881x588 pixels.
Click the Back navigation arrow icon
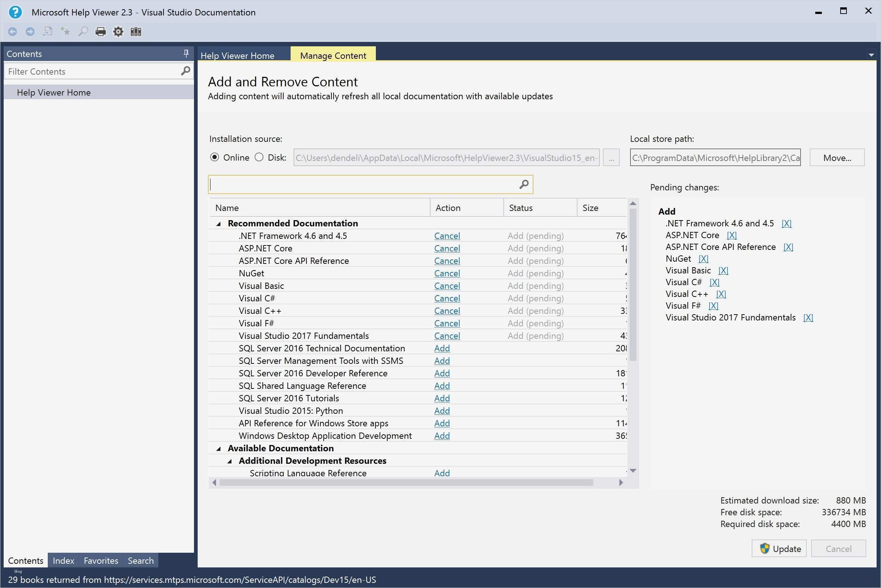point(12,32)
